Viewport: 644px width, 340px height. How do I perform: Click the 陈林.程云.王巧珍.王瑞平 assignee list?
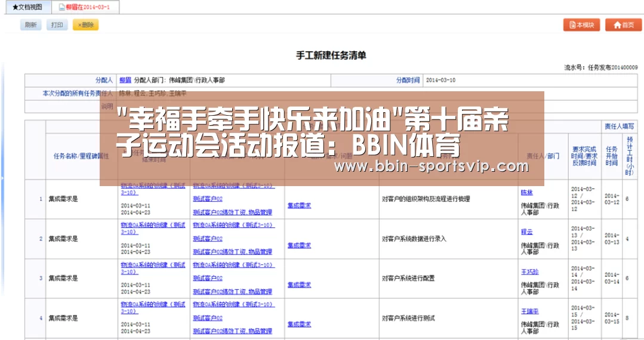(x=153, y=93)
